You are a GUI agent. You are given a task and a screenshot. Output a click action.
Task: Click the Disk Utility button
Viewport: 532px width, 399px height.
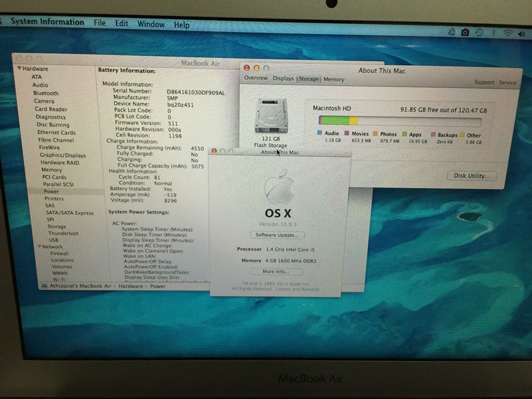point(471,176)
